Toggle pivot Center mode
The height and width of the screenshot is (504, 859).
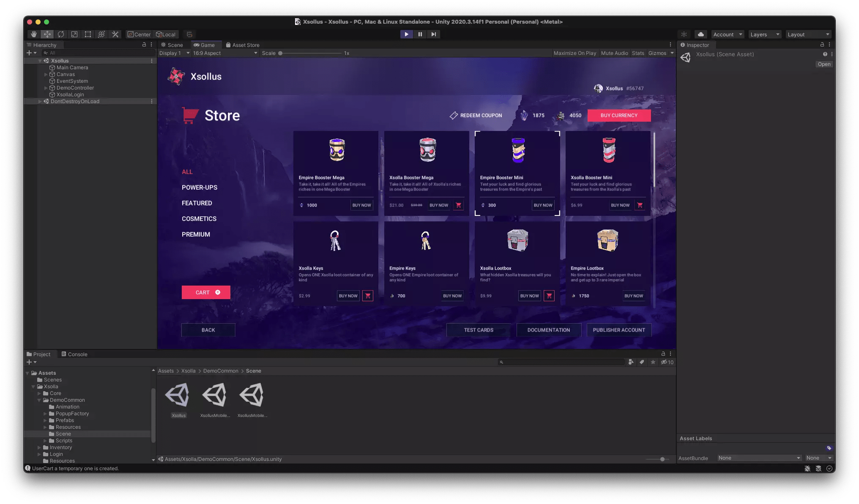(139, 34)
